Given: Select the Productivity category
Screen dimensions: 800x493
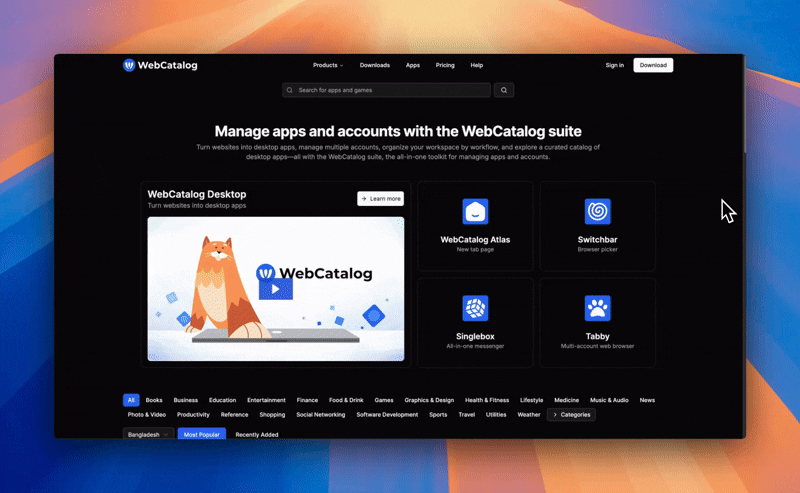Looking at the screenshot, I should [x=193, y=414].
